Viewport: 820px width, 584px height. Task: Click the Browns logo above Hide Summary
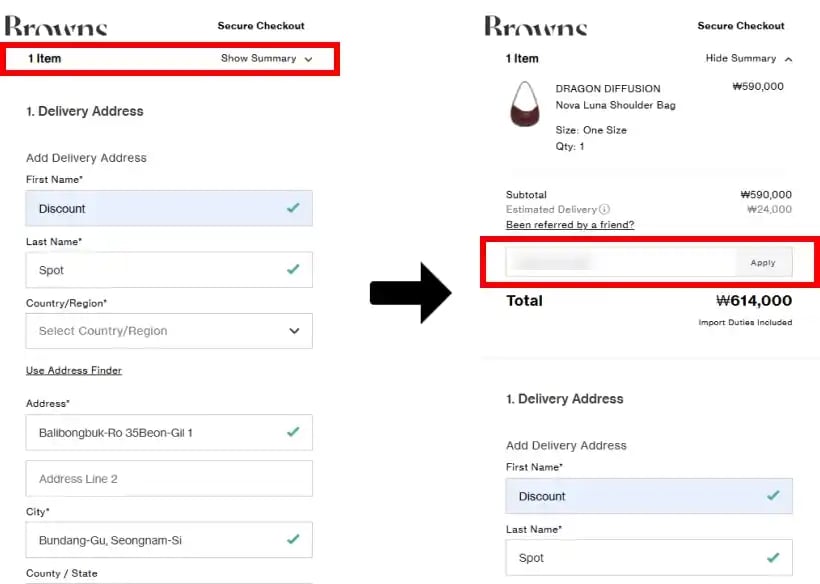click(x=536, y=27)
